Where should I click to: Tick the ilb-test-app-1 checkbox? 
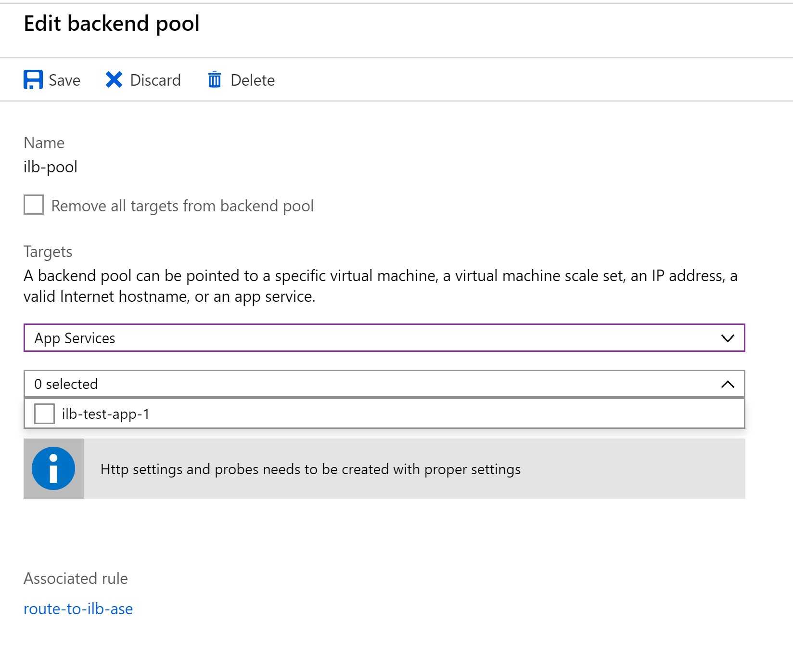pos(44,414)
